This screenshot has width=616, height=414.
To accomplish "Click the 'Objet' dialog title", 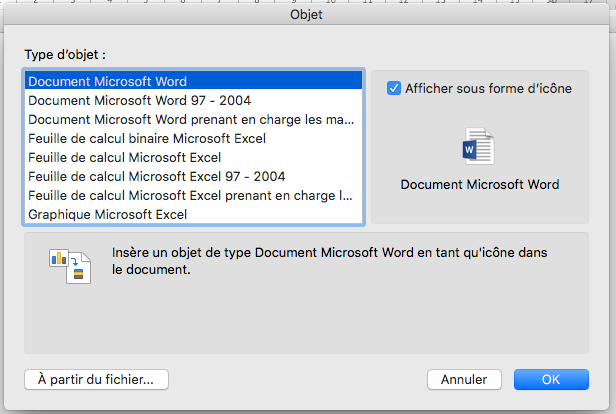I will (x=306, y=15).
